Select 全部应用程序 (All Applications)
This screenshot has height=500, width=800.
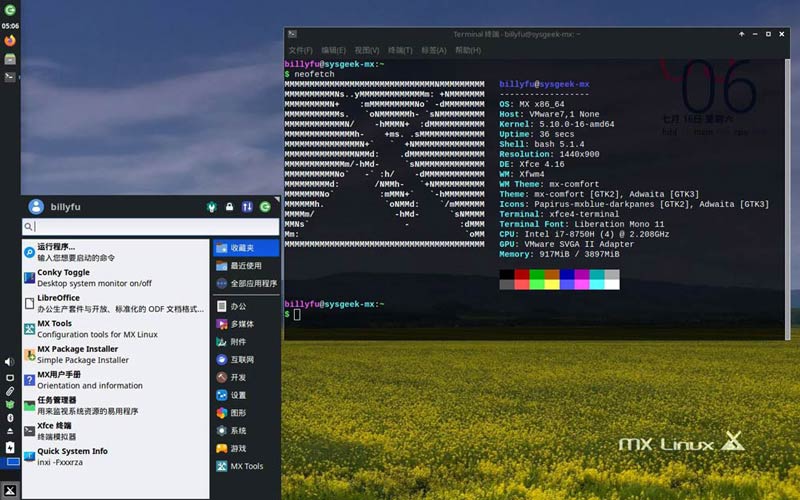coord(253,283)
